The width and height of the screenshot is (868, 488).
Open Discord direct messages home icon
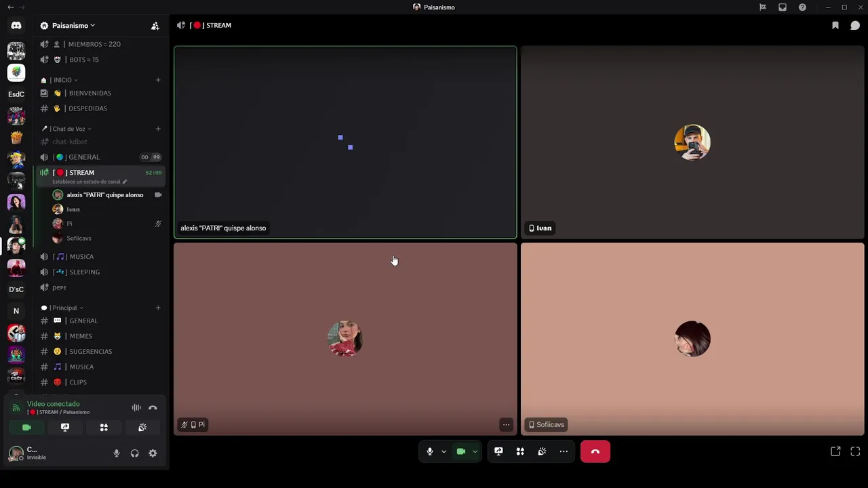[16, 26]
